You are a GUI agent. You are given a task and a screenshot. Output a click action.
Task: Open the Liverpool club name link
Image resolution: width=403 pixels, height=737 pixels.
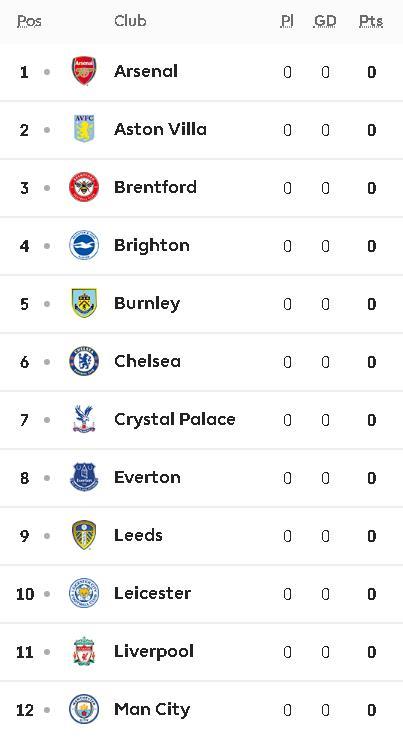click(x=154, y=651)
